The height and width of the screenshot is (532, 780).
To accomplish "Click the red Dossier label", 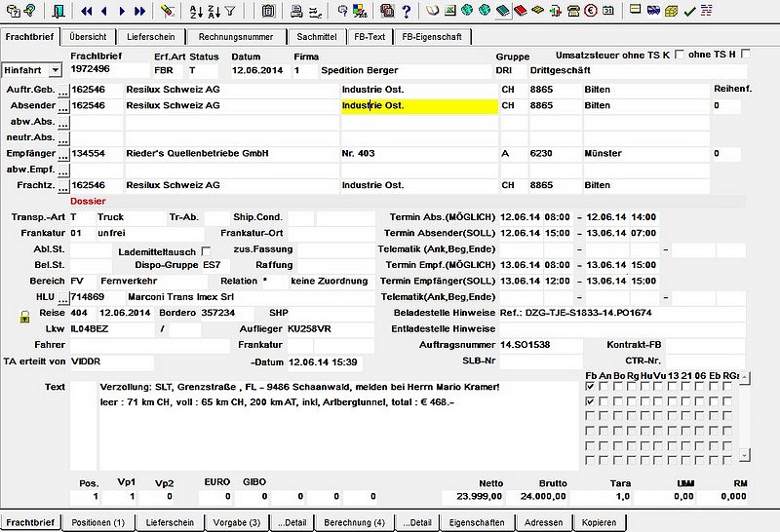I will coord(88,202).
